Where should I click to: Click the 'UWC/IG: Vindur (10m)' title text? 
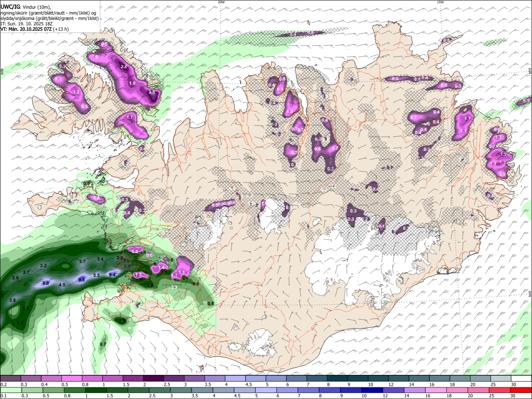[x=26, y=7]
